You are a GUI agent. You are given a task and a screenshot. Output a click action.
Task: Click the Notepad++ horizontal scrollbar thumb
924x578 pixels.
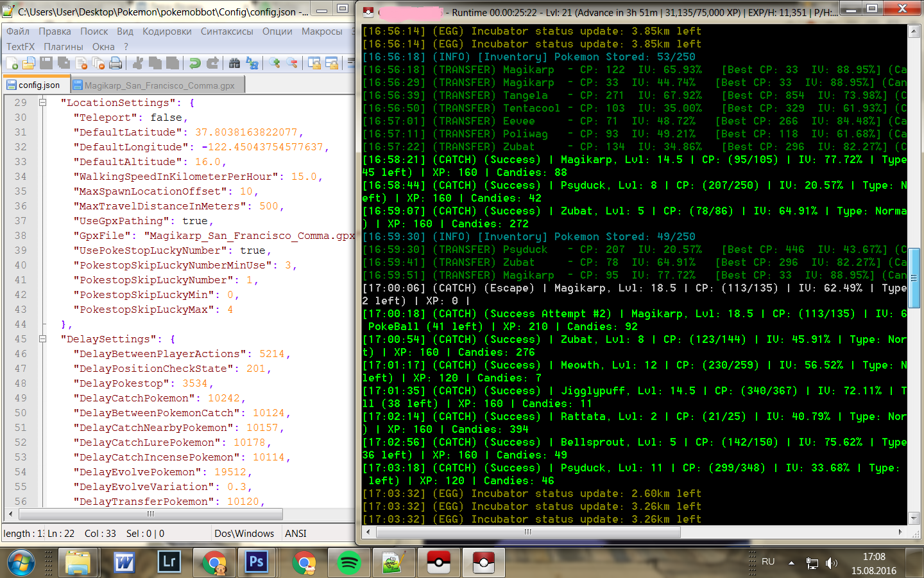(151, 514)
